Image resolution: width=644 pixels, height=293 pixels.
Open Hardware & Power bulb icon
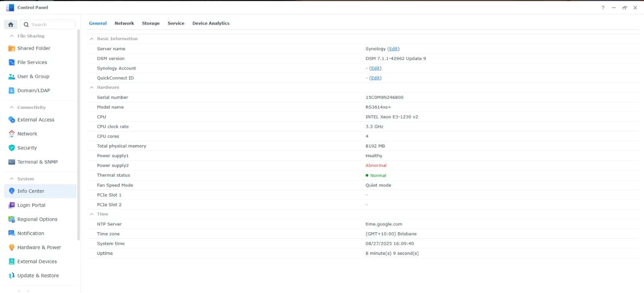12,248
